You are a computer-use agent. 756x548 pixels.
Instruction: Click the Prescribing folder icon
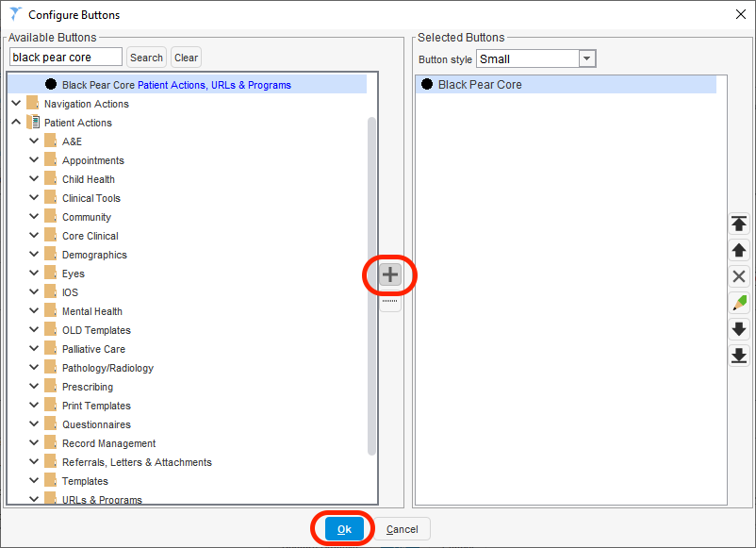[50, 386]
